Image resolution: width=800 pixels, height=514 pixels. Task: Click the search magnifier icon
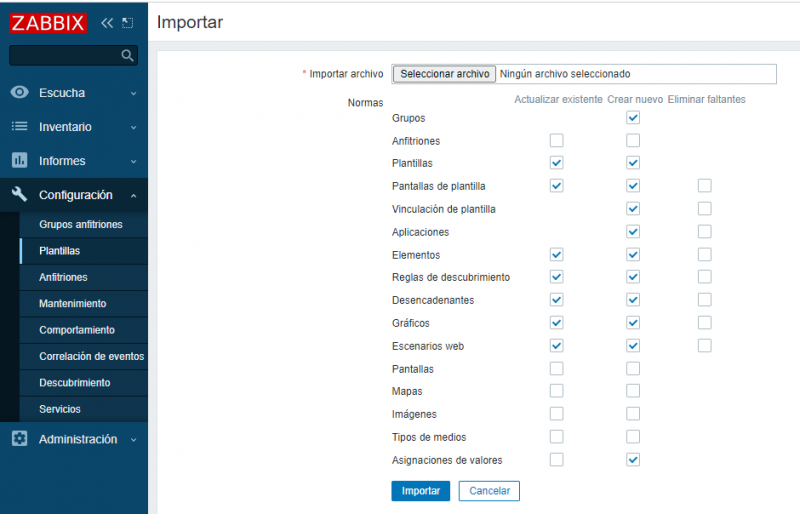pyautogui.click(x=127, y=55)
